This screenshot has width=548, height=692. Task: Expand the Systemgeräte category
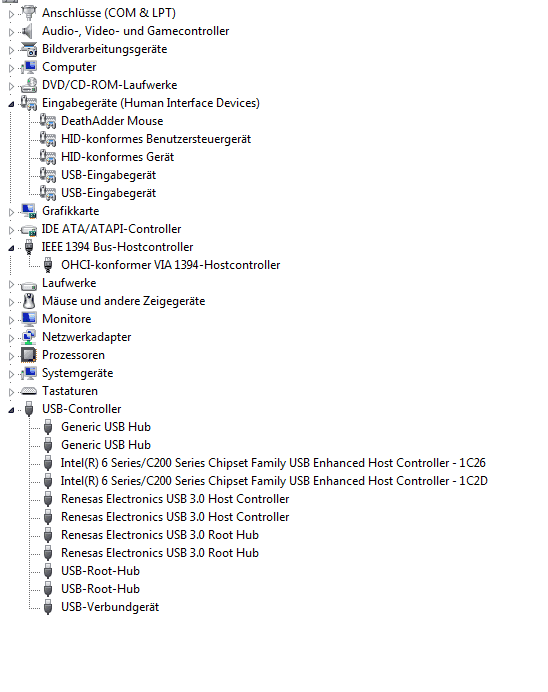point(11,374)
